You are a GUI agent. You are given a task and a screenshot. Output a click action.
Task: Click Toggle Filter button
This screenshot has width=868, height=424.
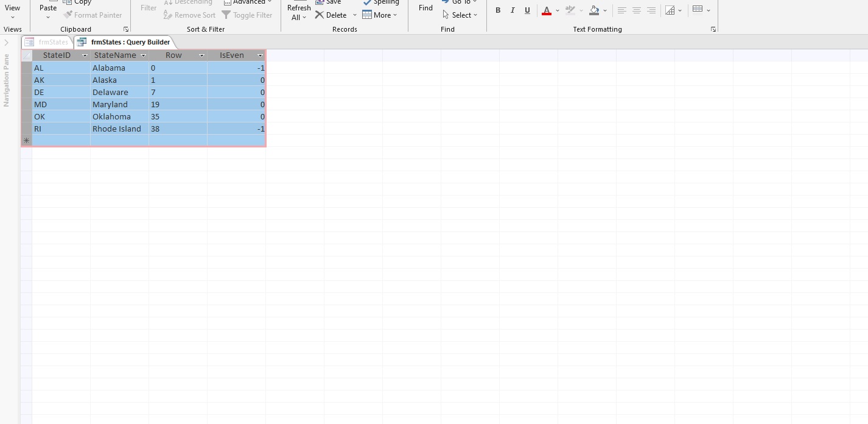247,15
